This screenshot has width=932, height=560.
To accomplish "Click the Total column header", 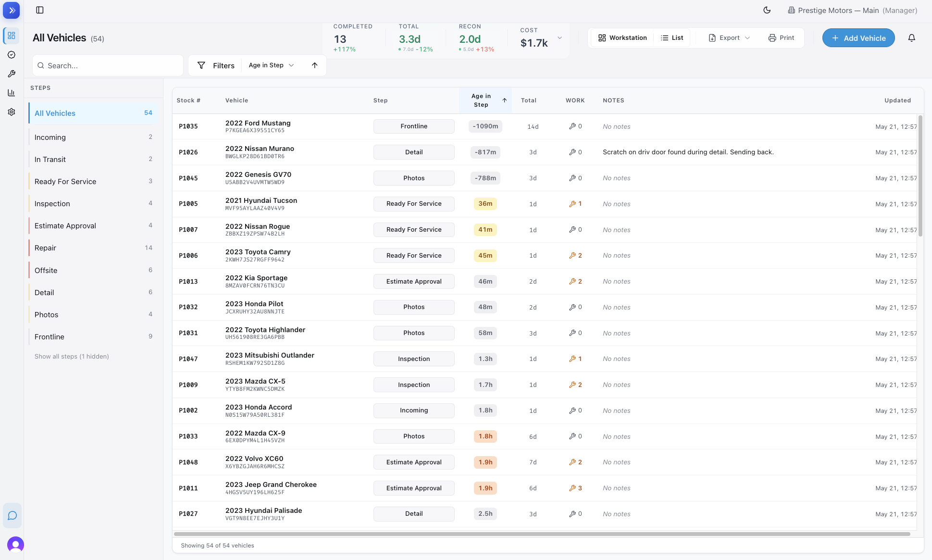I will click(528, 100).
